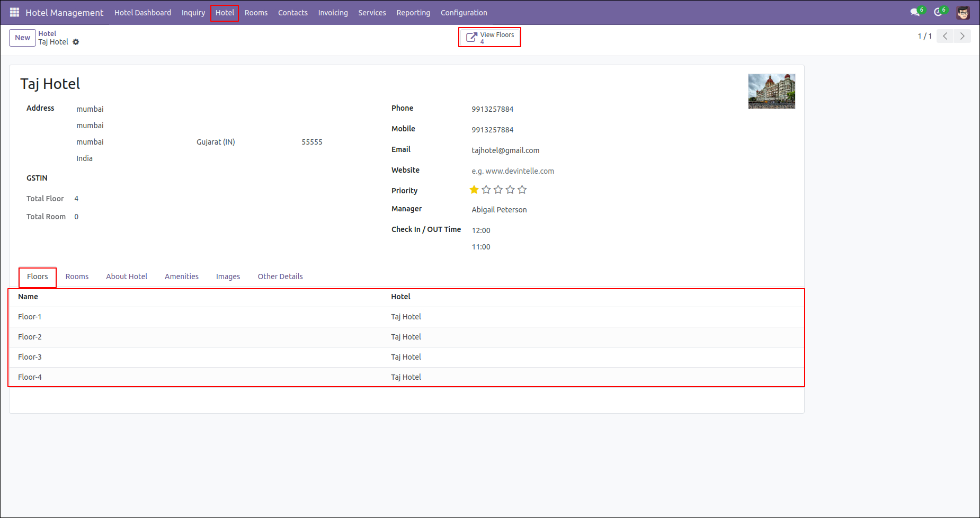Open the user avatar menu

point(963,13)
